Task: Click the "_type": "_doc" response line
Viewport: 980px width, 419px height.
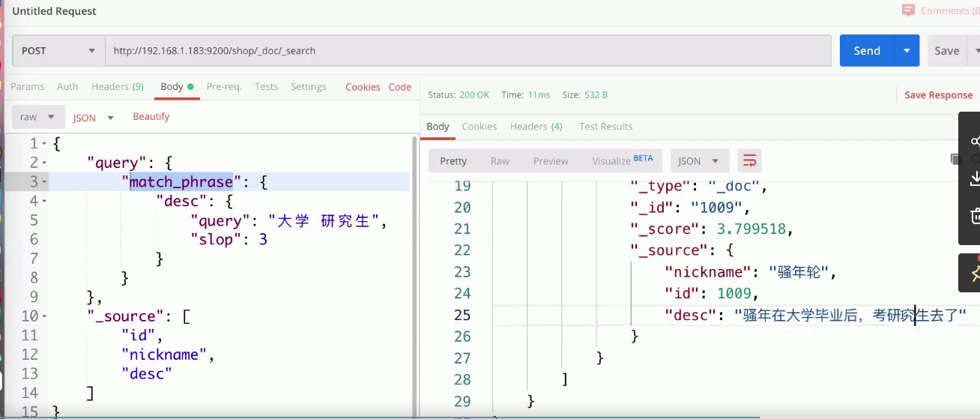Action: [x=699, y=185]
